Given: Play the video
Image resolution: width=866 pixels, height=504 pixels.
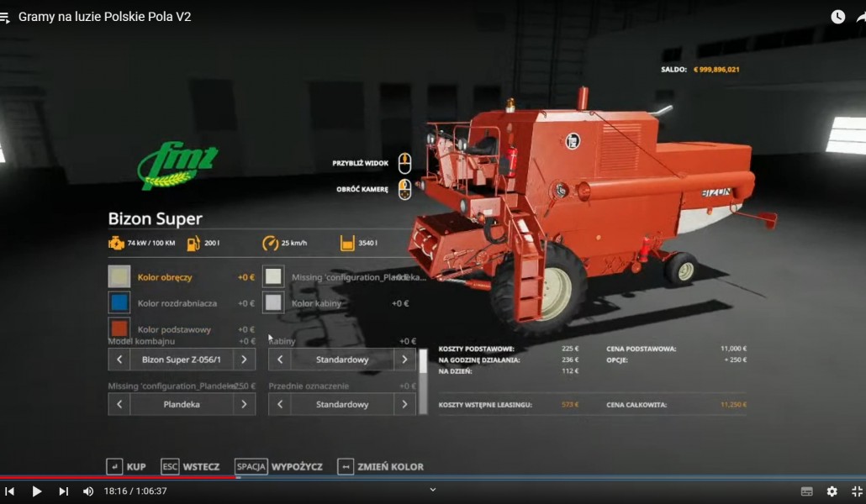Looking at the screenshot, I should click(36, 491).
